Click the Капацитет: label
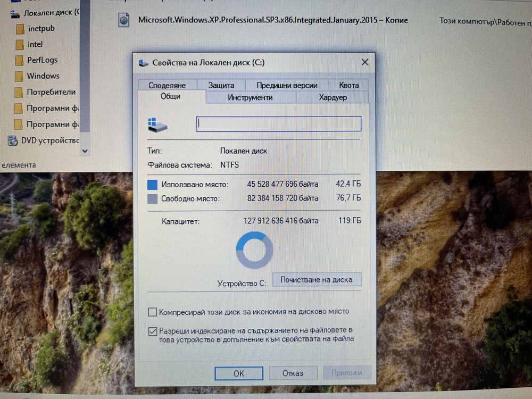Image resolution: width=532 pixels, height=399 pixels. pyautogui.click(x=180, y=221)
